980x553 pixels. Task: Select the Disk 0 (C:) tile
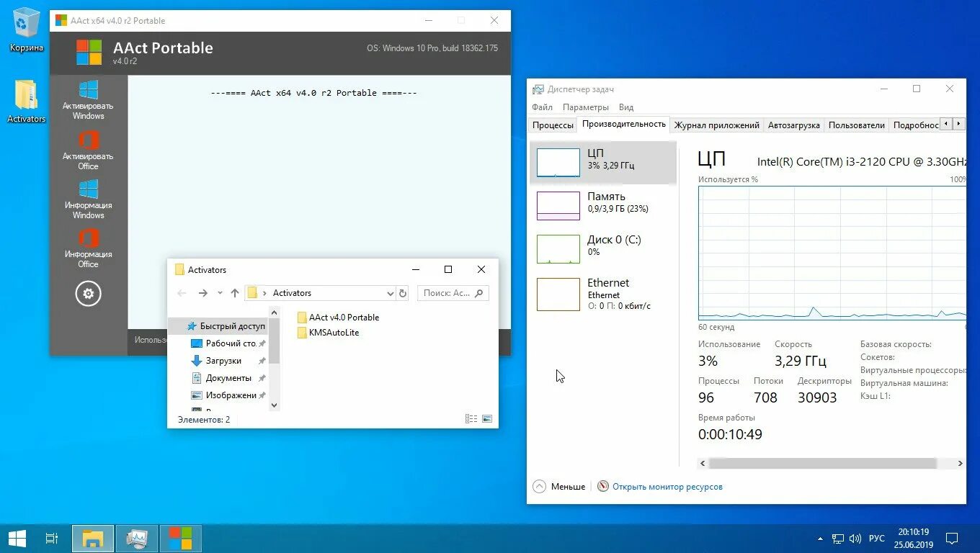coord(603,248)
